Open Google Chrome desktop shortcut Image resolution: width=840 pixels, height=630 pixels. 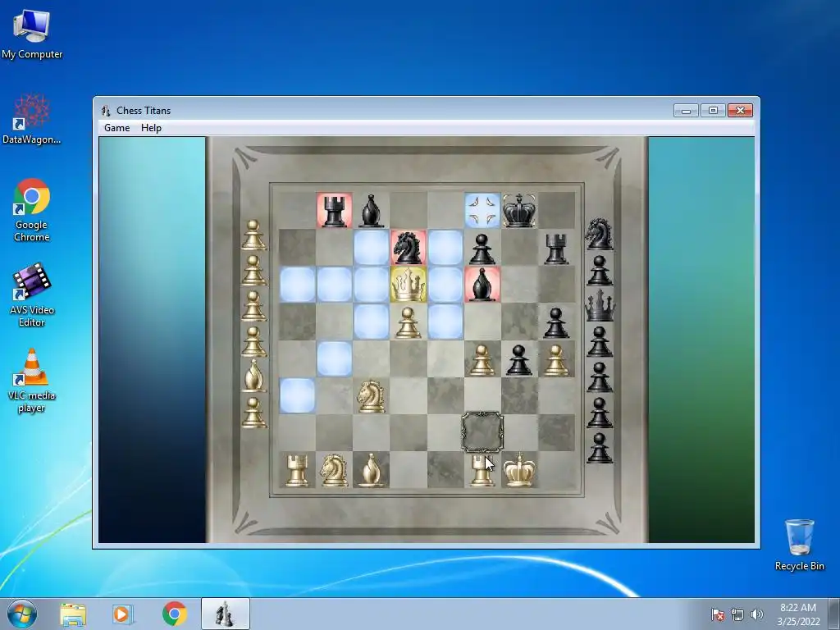pyautogui.click(x=32, y=210)
